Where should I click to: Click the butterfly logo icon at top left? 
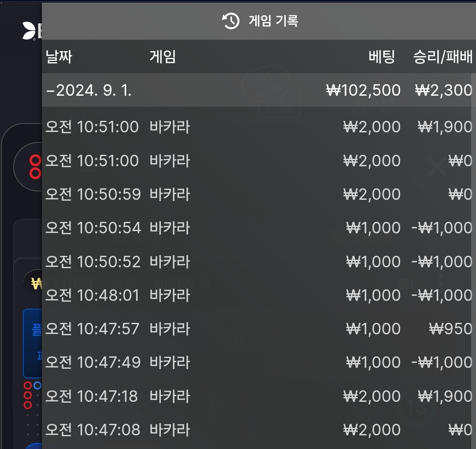(x=29, y=31)
